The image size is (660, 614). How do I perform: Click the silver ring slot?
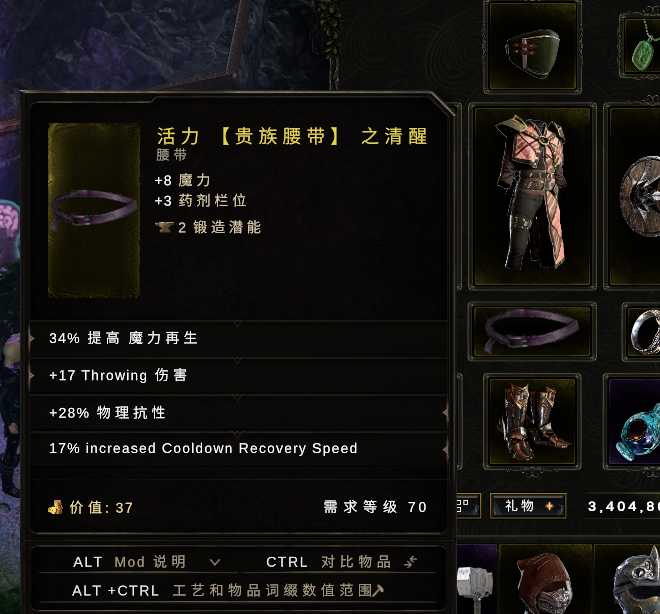642,331
